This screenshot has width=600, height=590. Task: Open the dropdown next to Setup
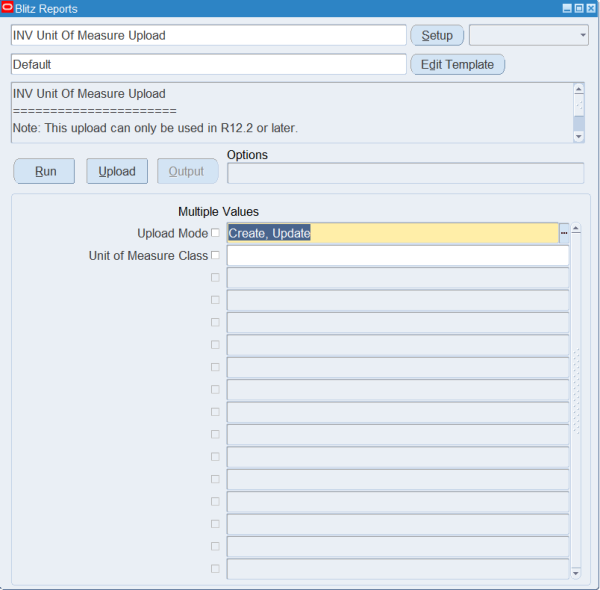(529, 35)
